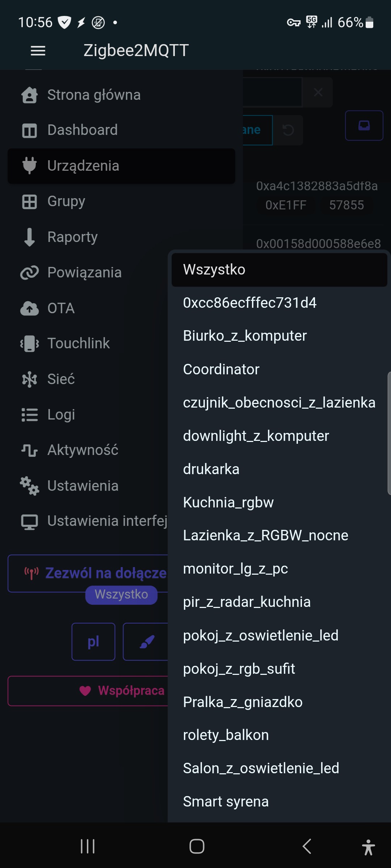Tap the Dashboard columns icon

pos(29,131)
